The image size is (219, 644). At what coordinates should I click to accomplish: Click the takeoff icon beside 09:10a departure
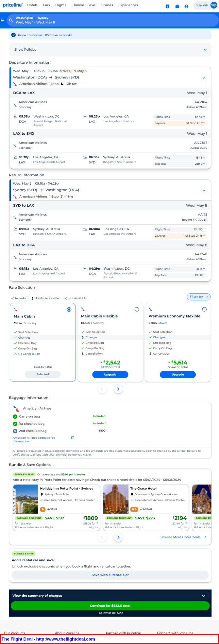15,229
